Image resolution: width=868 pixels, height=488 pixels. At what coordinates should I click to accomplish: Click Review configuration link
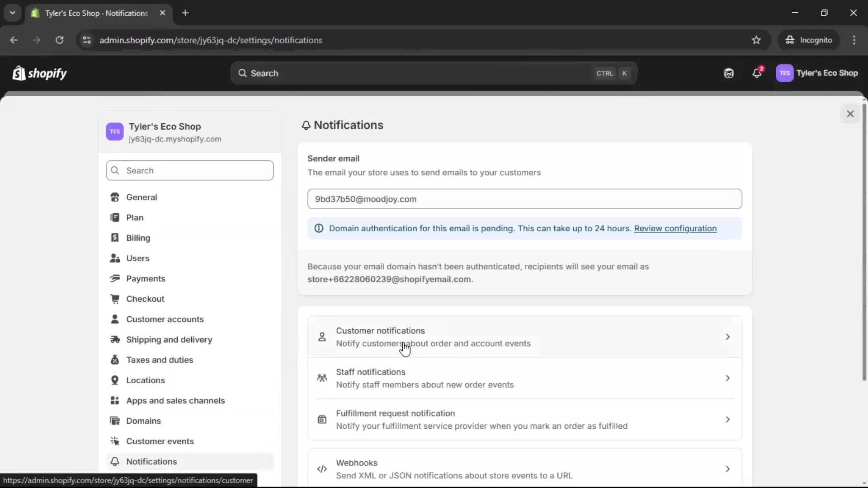click(675, 228)
